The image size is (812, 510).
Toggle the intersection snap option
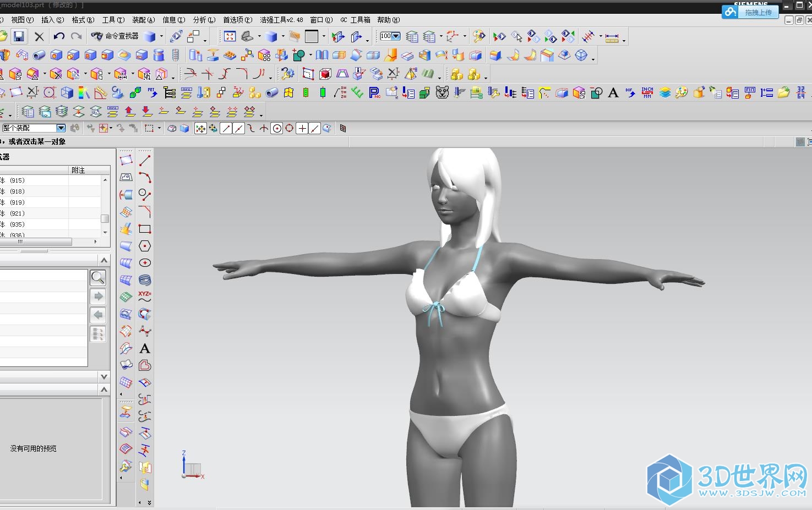264,128
